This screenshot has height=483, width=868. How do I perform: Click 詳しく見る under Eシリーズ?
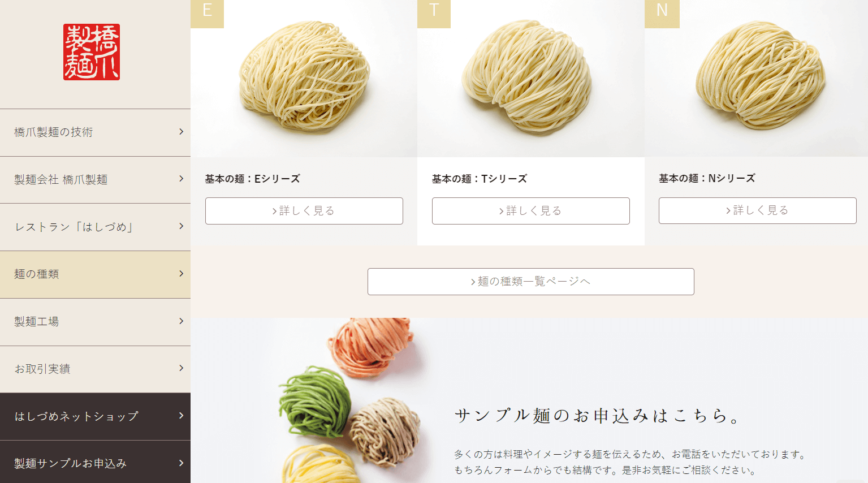pyautogui.click(x=304, y=211)
